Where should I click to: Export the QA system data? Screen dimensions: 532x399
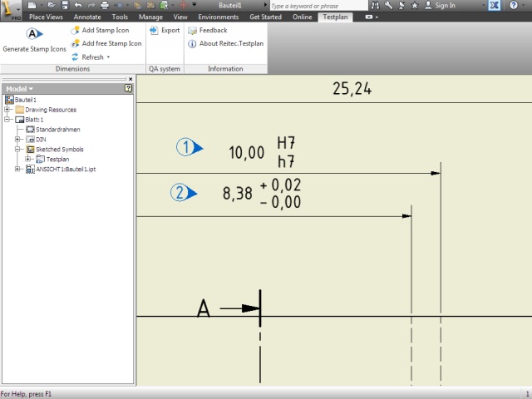(x=164, y=30)
